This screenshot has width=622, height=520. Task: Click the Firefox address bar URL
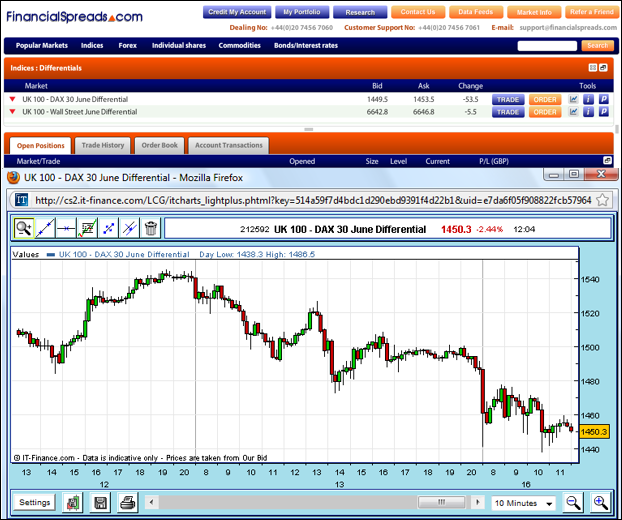point(313,200)
